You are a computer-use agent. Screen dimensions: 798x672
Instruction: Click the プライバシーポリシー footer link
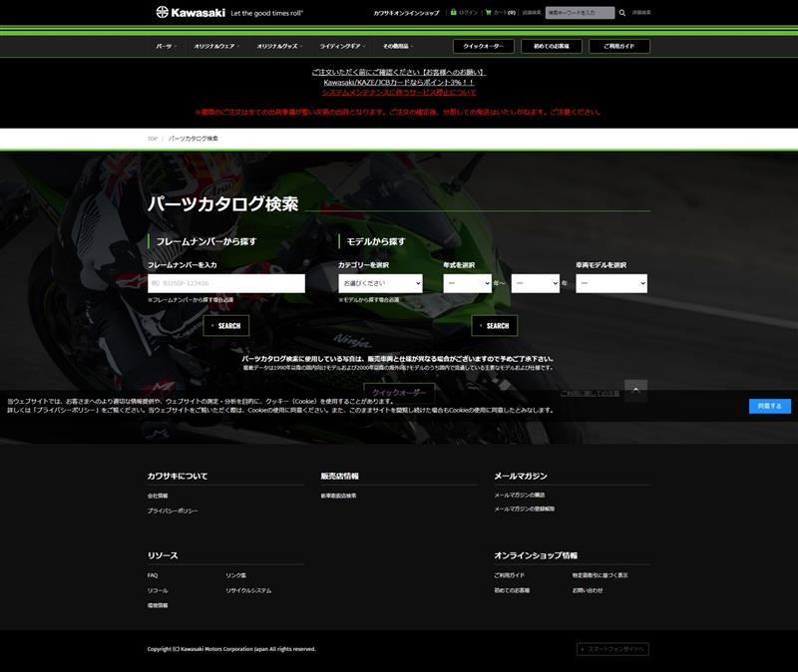coord(173,510)
